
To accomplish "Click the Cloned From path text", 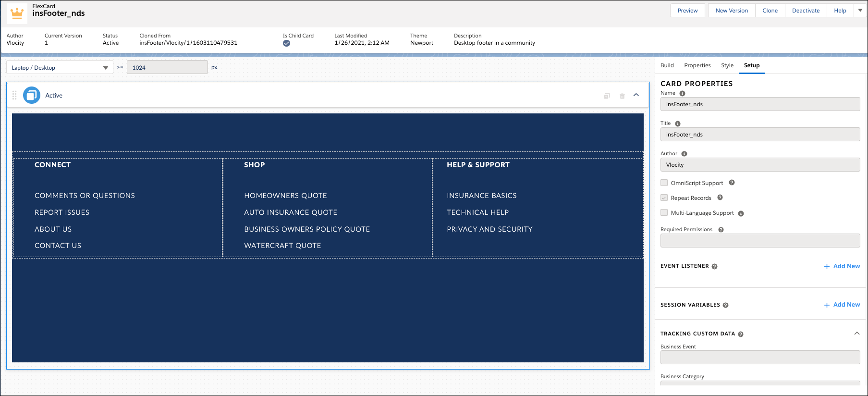I will (188, 43).
